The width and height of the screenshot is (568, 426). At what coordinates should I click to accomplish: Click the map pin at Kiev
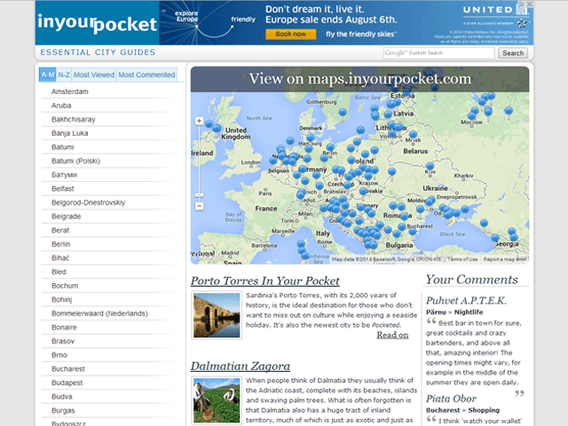[x=430, y=167]
